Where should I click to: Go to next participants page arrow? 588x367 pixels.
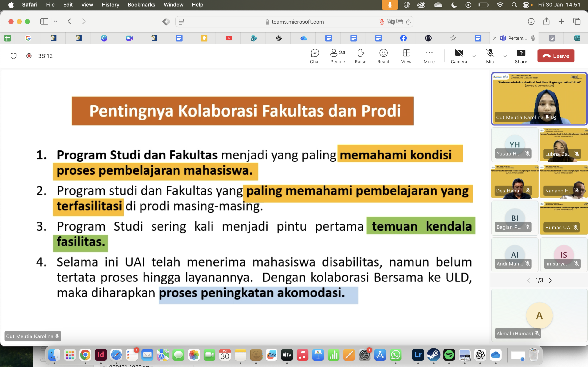[x=550, y=281]
